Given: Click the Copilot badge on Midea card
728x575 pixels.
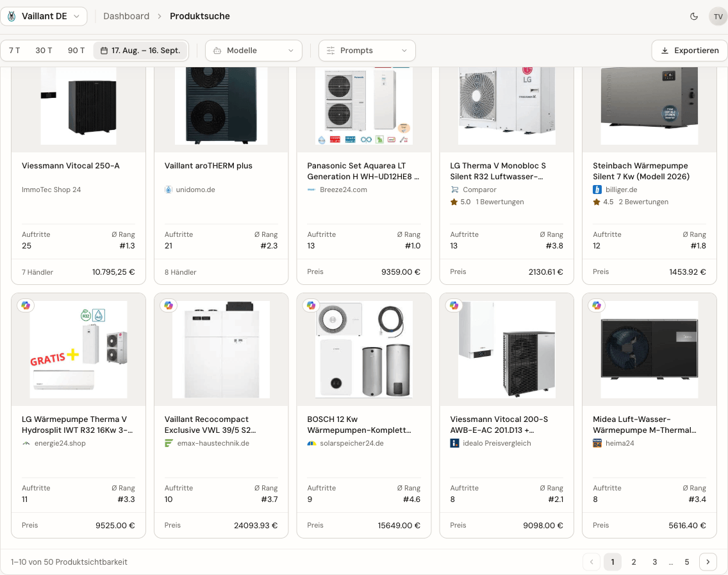Looking at the screenshot, I should click(597, 305).
